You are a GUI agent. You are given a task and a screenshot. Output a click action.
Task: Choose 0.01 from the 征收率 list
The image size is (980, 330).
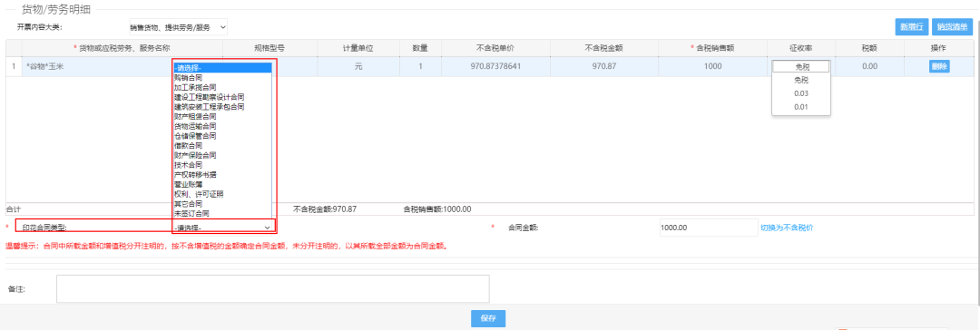point(800,107)
